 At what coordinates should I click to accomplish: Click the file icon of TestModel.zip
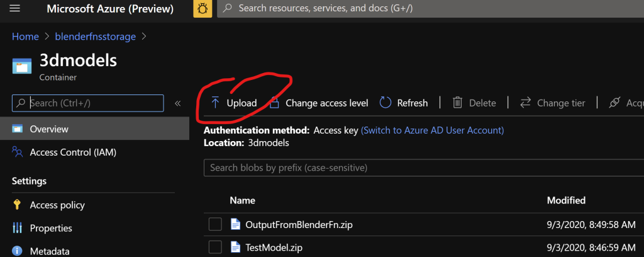click(235, 247)
